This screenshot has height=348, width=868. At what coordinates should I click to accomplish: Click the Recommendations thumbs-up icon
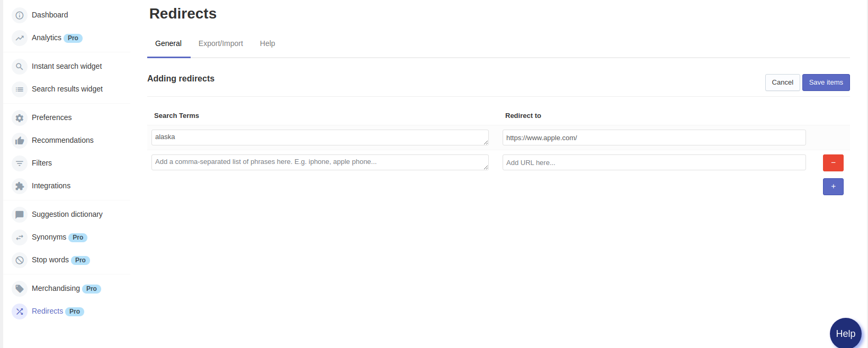20,141
